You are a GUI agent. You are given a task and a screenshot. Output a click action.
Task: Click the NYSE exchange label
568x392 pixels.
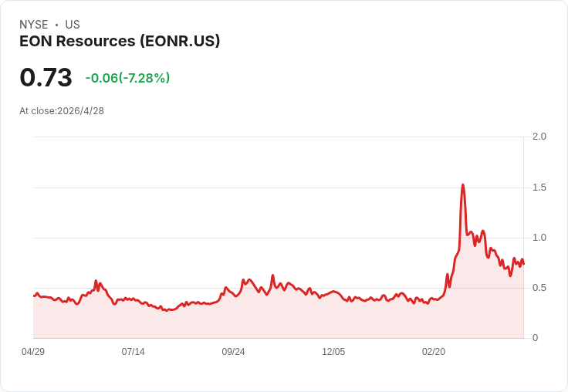(34, 25)
